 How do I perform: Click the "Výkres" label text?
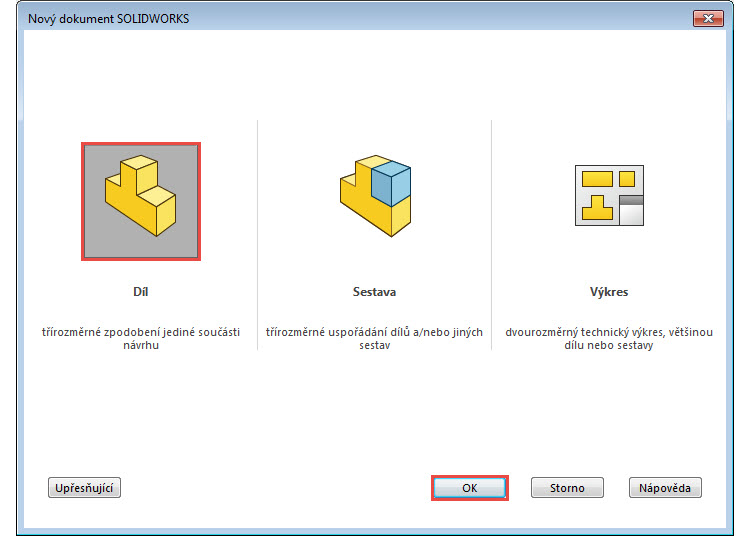[x=609, y=293]
